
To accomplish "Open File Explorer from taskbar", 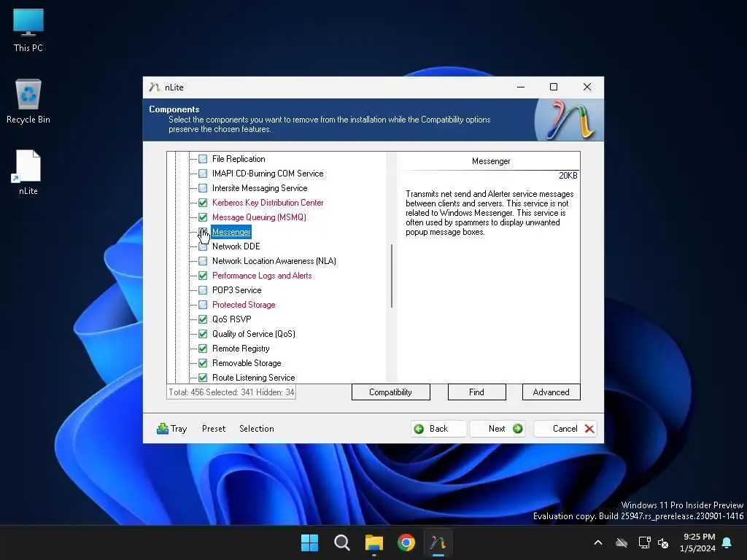I will click(x=374, y=542).
